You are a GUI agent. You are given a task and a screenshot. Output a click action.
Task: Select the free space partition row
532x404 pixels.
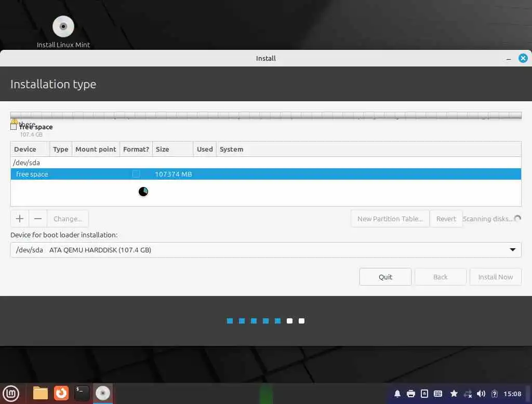tap(265, 174)
